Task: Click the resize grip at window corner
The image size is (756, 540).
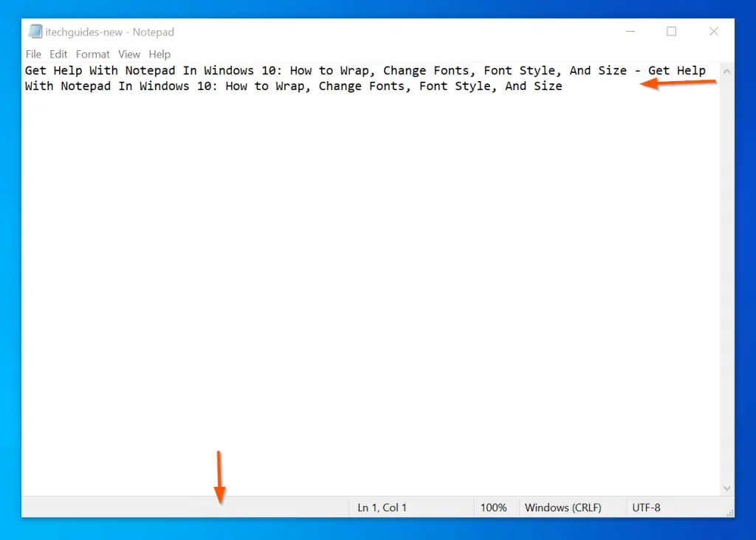Action: click(729, 513)
